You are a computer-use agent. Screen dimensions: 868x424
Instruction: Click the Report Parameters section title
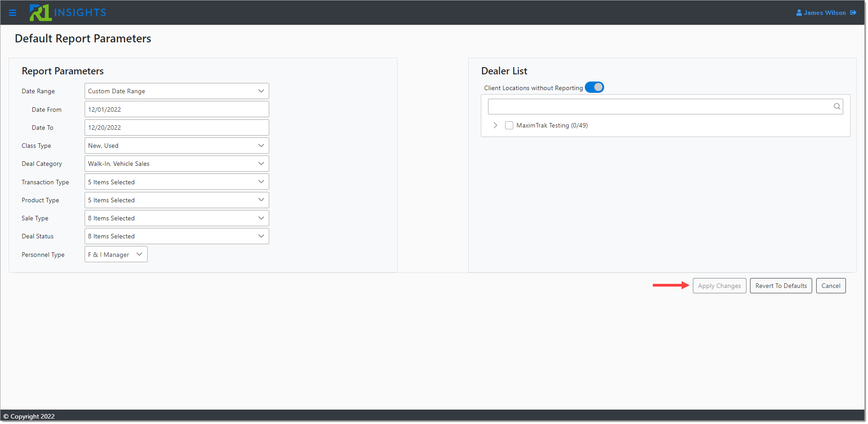63,71
